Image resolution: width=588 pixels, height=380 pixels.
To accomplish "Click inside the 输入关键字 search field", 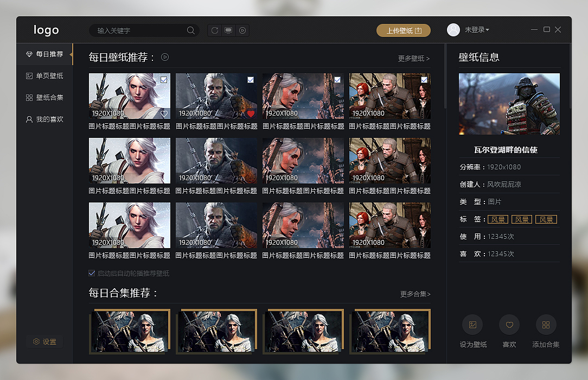I will (136, 30).
